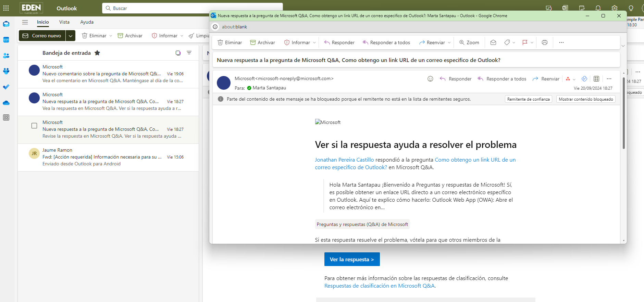Screen dimensions: 644x302
Task: Open the People contacts sidebar icon
Action: tap(6, 55)
